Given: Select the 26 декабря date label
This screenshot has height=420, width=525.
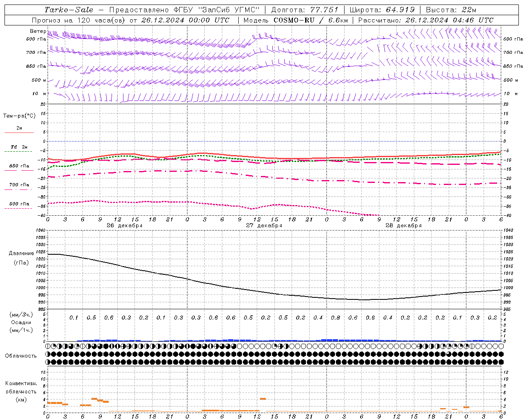Looking at the screenshot, I should (x=124, y=226).
